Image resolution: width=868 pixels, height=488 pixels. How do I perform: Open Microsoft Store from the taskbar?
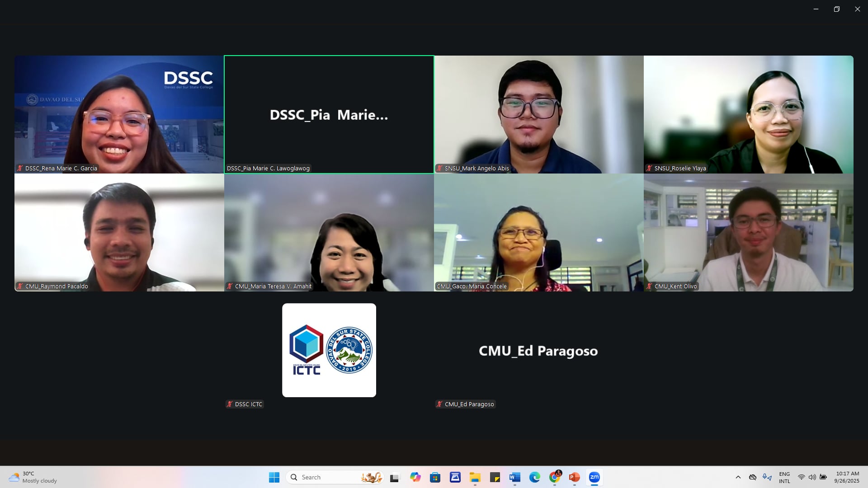[435, 477]
